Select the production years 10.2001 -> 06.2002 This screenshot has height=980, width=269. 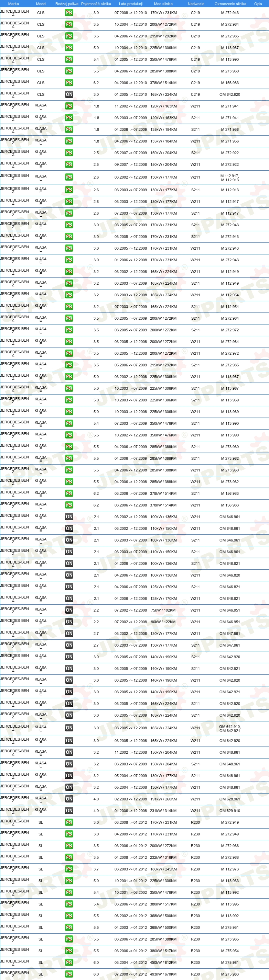point(131,892)
